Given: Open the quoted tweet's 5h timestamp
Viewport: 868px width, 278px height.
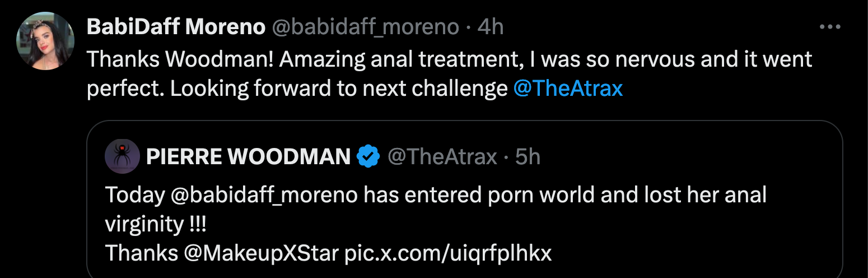Looking at the screenshot, I should pos(528,157).
